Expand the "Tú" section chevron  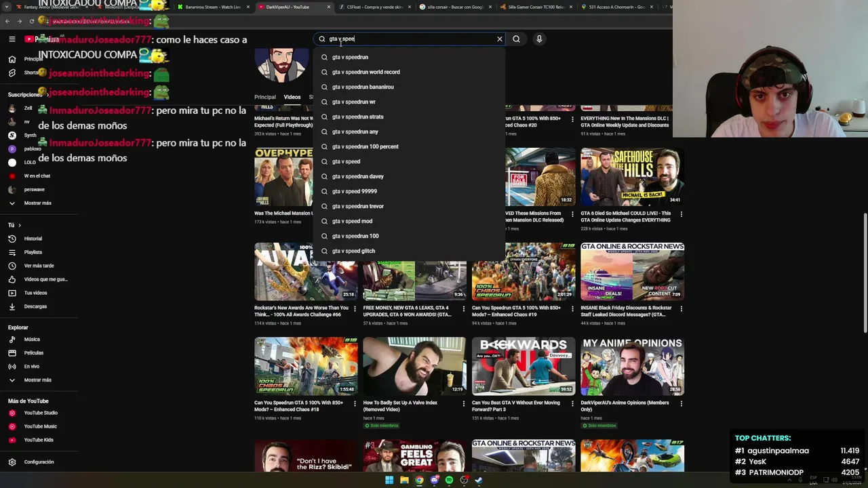click(19, 225)
